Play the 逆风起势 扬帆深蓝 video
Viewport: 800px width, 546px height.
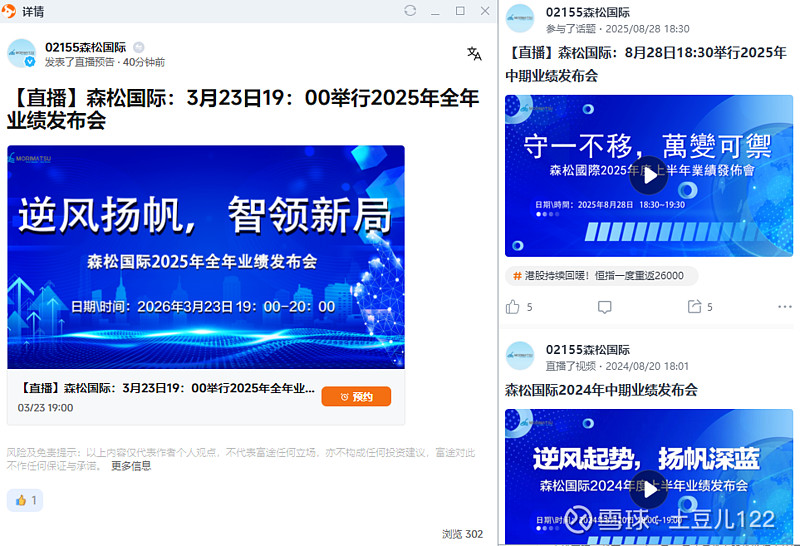point(648,489)
